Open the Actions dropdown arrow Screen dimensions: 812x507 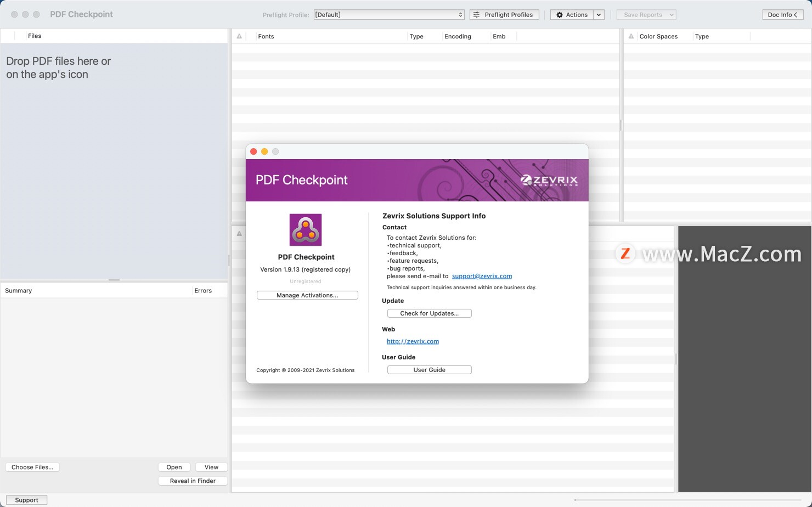(599, 15)
